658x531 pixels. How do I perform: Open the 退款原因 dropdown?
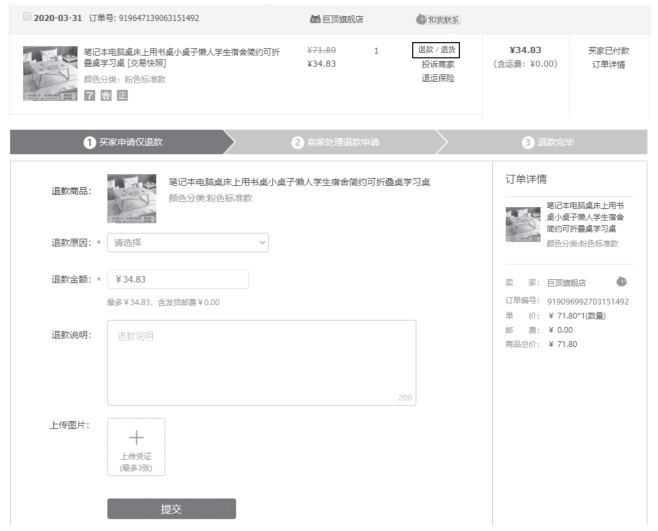(x=188, y=242)
